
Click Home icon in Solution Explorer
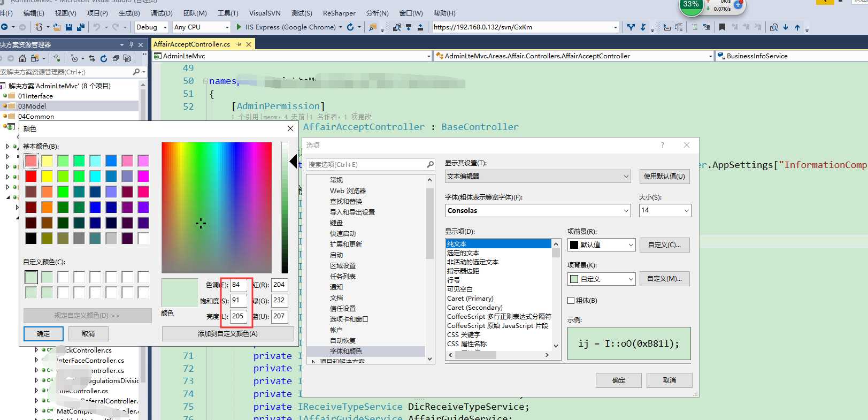pos(22,58)
